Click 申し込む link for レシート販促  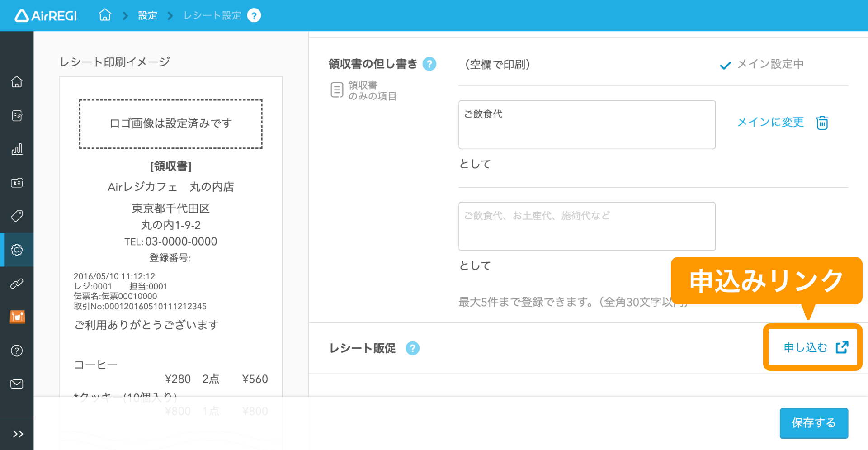click(816, 347)
